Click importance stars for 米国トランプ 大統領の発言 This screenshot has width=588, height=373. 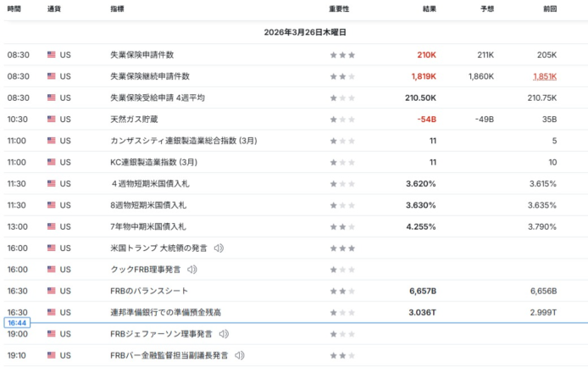[342, 248]
